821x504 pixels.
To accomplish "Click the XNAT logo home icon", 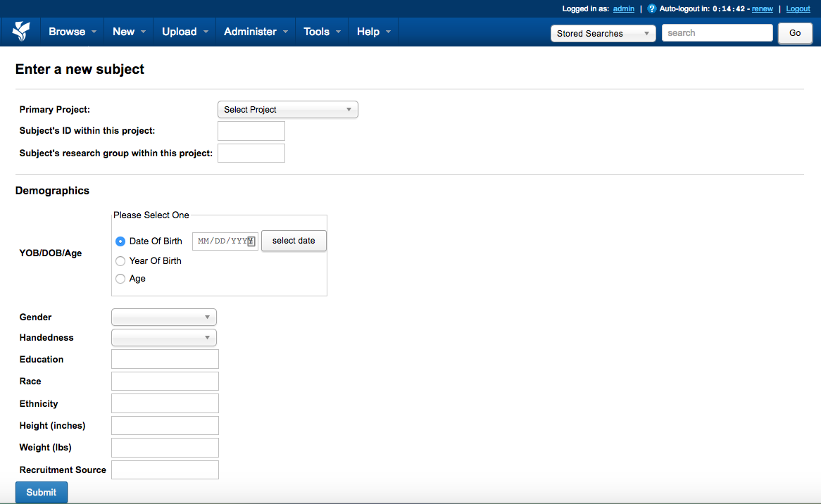I will [x=21, y=32].
